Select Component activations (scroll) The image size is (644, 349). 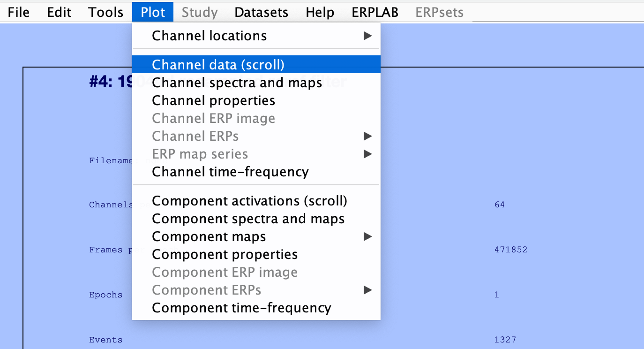(x=249, y=201)
